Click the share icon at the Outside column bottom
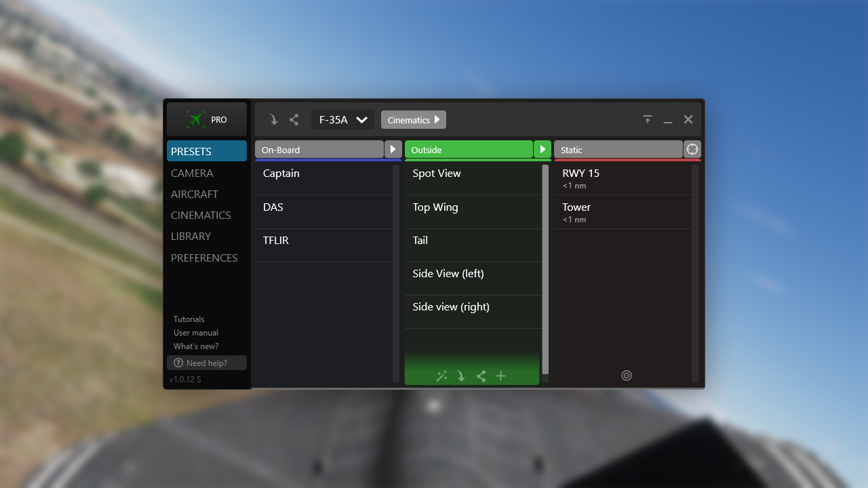868x488 pixels. [x=481, y=375]
